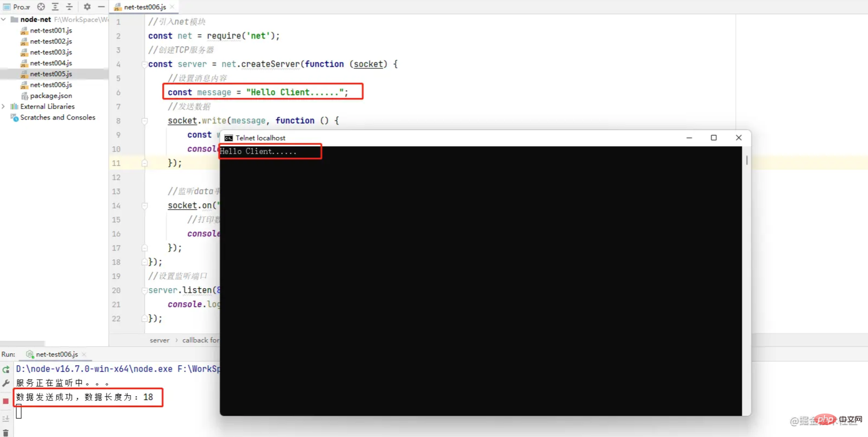Image resolution: width=868 pixels, height=437 pixels.
Task: Click the Rerun icon in Run panel
Action: tap(6, 369)
